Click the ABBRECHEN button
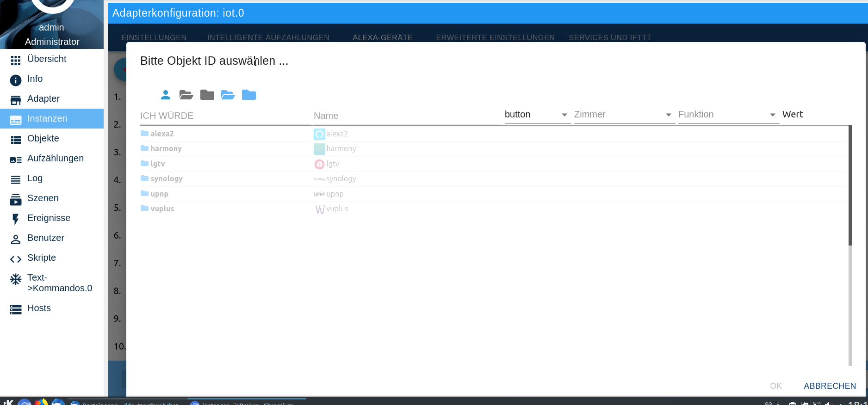Screen dimensions: 868x405 tap(830, 386)
